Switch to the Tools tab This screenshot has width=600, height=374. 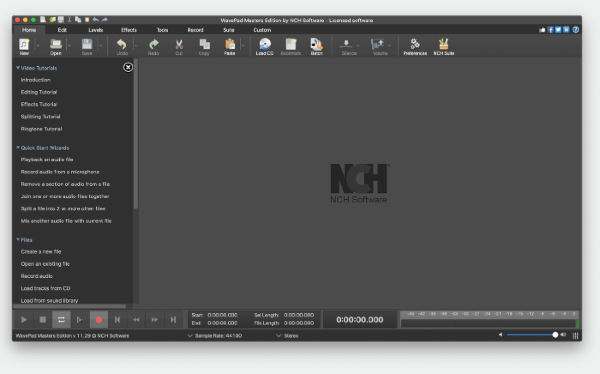coord(162,30)
